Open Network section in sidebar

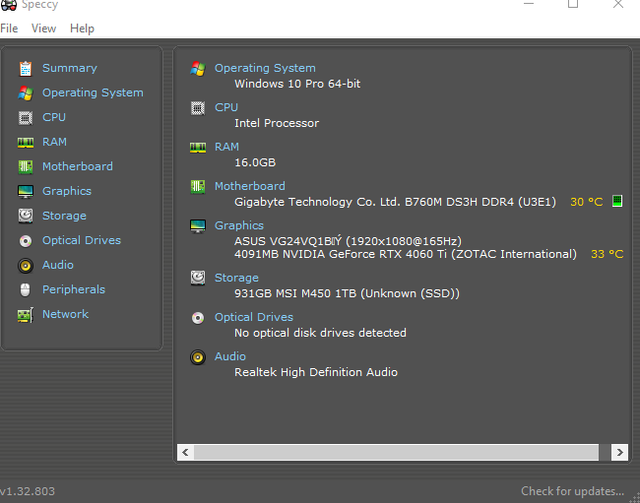(65, 314)
